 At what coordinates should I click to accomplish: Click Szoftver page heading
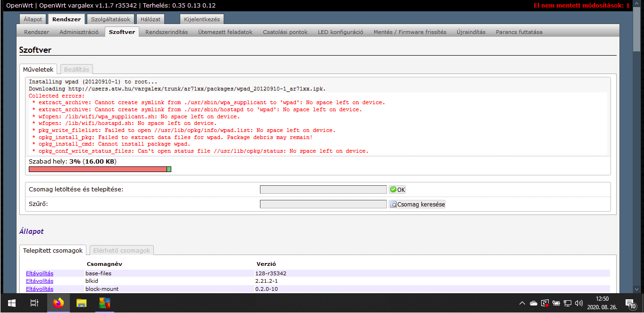click(35, 50)
